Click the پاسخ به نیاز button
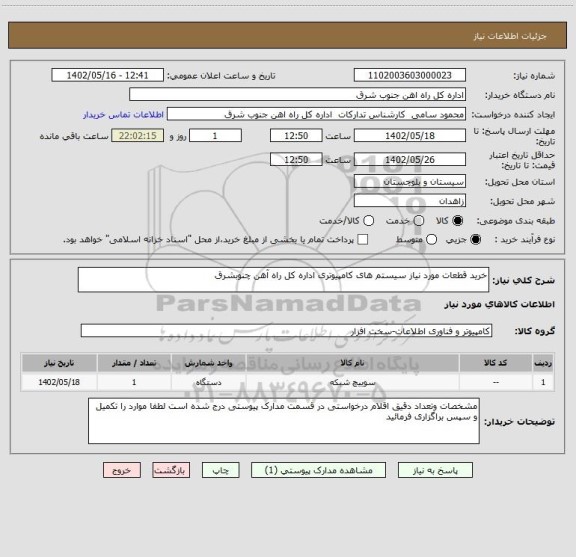Image resolution: width=576 pixels, height=557 pixels. click(435, 470)
